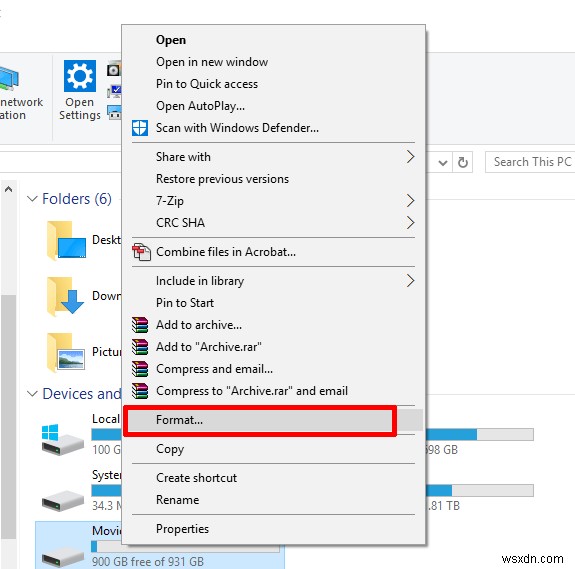Click WinRAR icon beside Compress to "Archive.rar" and email
This screenshot has width=575, height=569.
140,391
